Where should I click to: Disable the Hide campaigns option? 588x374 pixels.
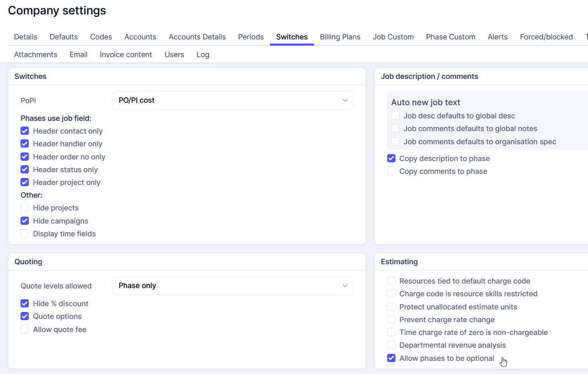(x=25, y=221)
